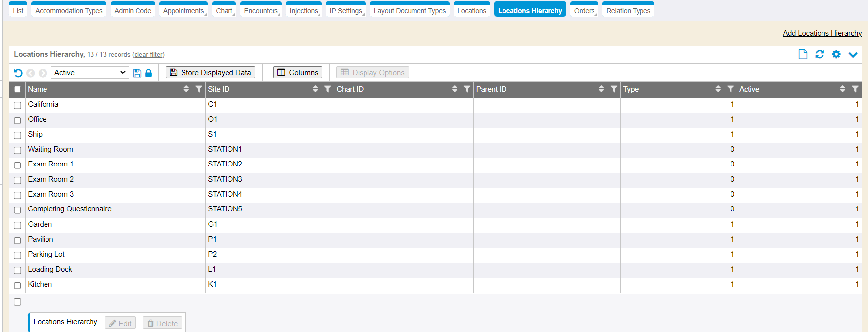Open the Active filter dropdown
The height and width of the screenshot is (332, 868).
pyautogui.click(x=90, y=73)
